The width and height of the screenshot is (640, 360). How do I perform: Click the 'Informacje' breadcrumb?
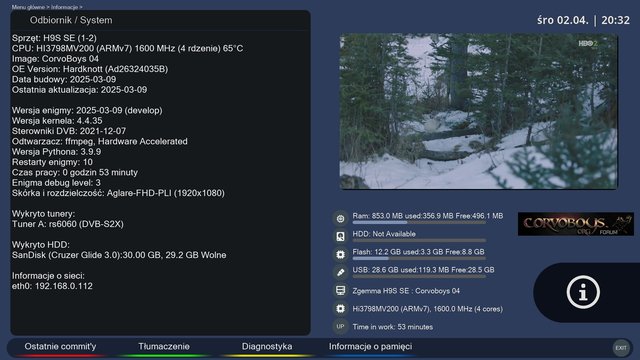(x=64, y=7)
